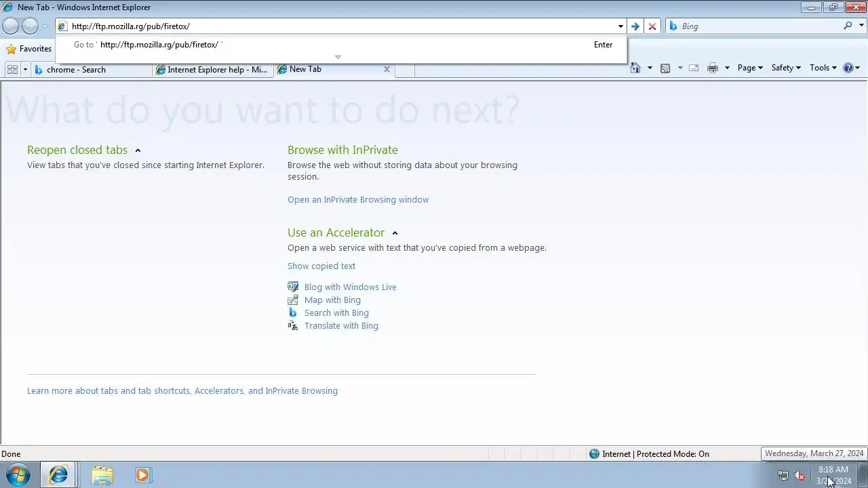Click the Browse with InPrivate heading
Screen dimensions: 868x488
342,150
